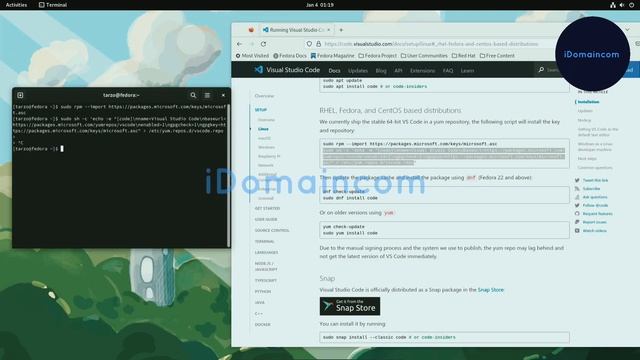
Task: Click the Firefox view icon left of the tabs
Action: coord(251,30)
